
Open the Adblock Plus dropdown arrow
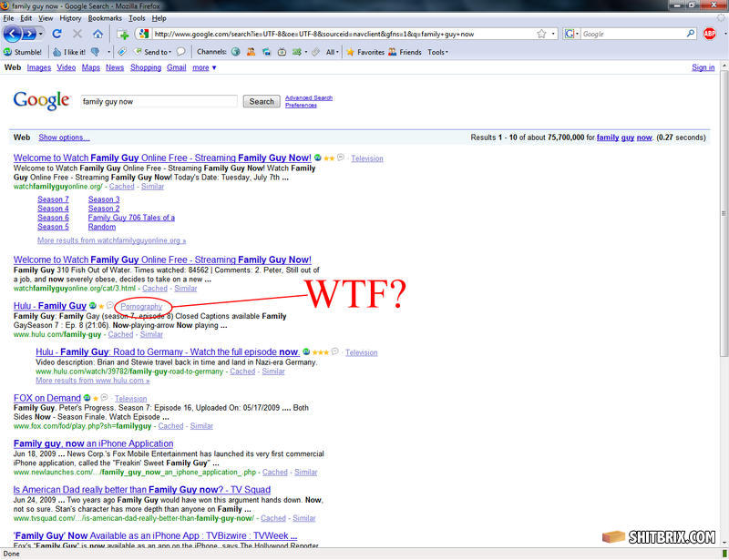(724, 34)
